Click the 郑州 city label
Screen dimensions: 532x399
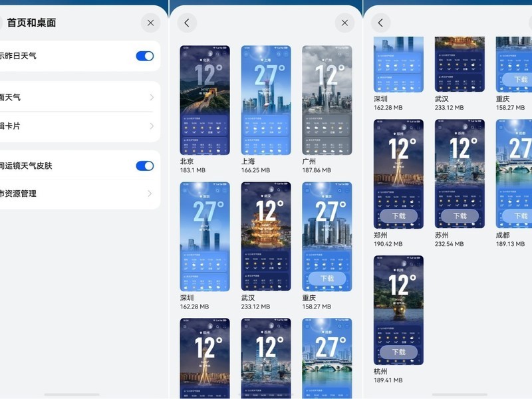tap(380, 235)
